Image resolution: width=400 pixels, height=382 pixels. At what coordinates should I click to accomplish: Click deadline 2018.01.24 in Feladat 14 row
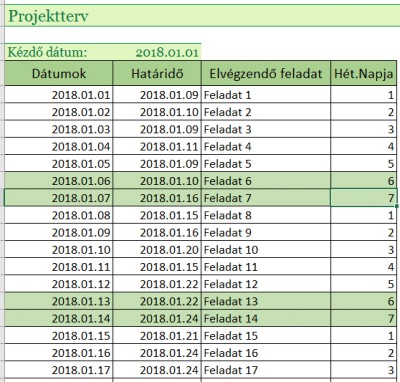[157, 318]
